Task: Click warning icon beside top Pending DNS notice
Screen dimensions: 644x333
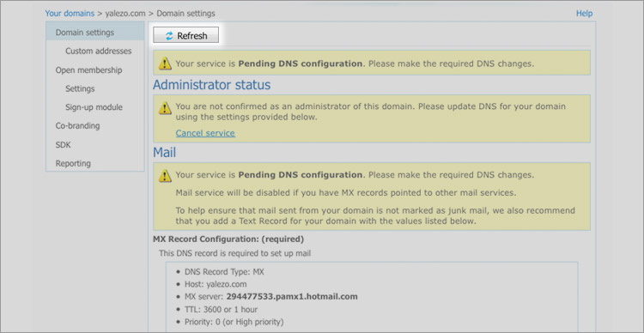Action: (x=165, y=64)
